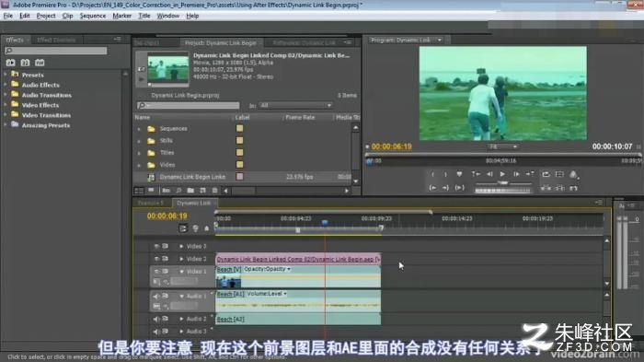Click Safe Margins button in Program monitor
This screenshot has width=644, height=362.
[x=559, y=174]
